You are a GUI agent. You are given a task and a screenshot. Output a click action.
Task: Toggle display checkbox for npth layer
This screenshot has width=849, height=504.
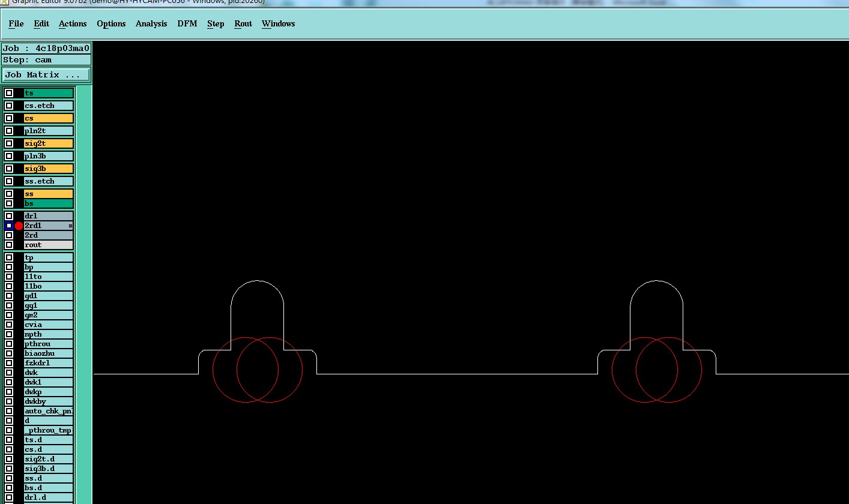tap(9, 334)
